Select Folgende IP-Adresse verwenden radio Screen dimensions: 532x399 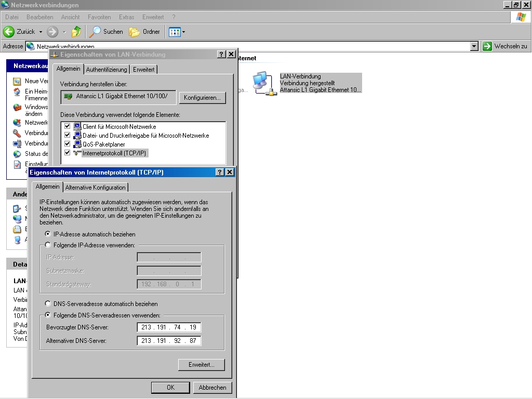pyautogui.click(x=48, y=245)
